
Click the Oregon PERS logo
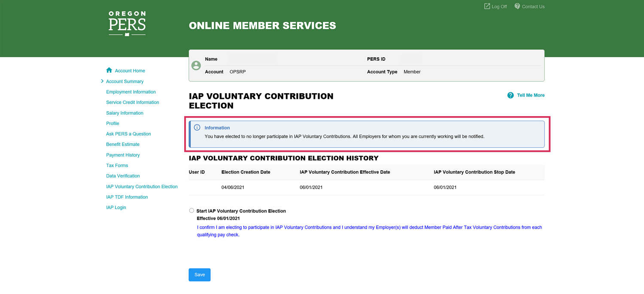[x=127, y=24]
